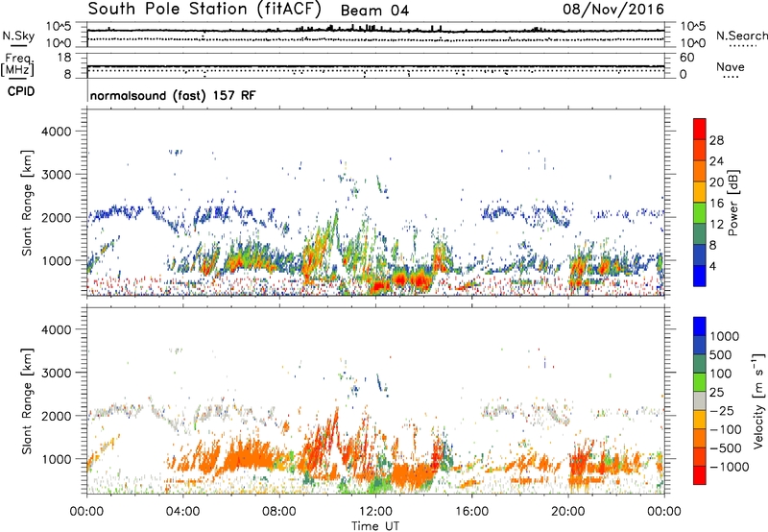Click the 08:00 time axis label
The image size is (768, 532).
coord(279,512)
